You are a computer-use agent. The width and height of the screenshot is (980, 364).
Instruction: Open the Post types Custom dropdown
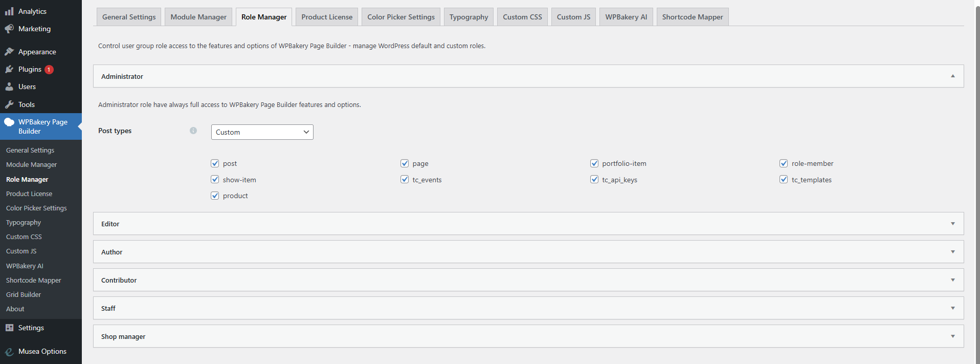(x=262, y=132)
